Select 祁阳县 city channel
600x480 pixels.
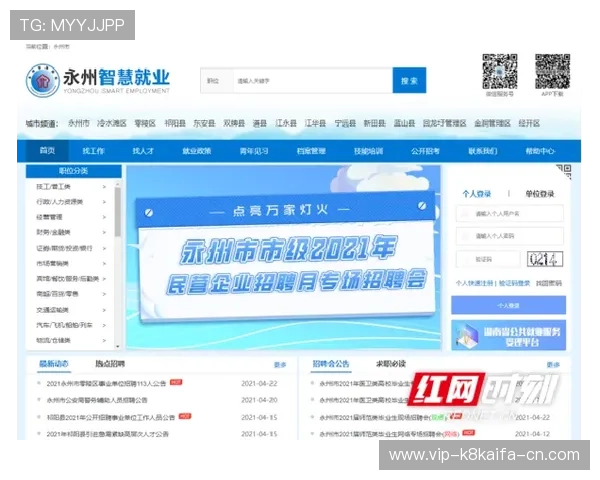pyautogui.click(x=175, y=123)
